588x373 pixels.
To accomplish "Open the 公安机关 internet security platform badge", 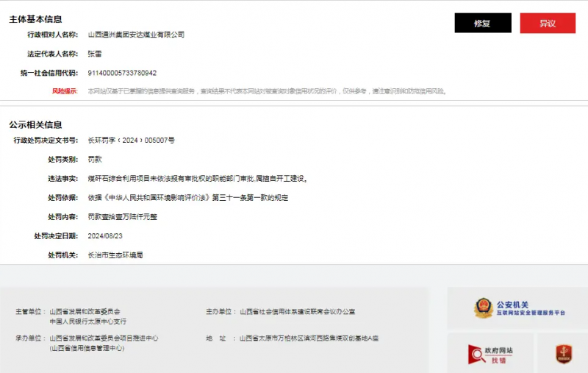I will pyautogui.click(x=520, y=308).
